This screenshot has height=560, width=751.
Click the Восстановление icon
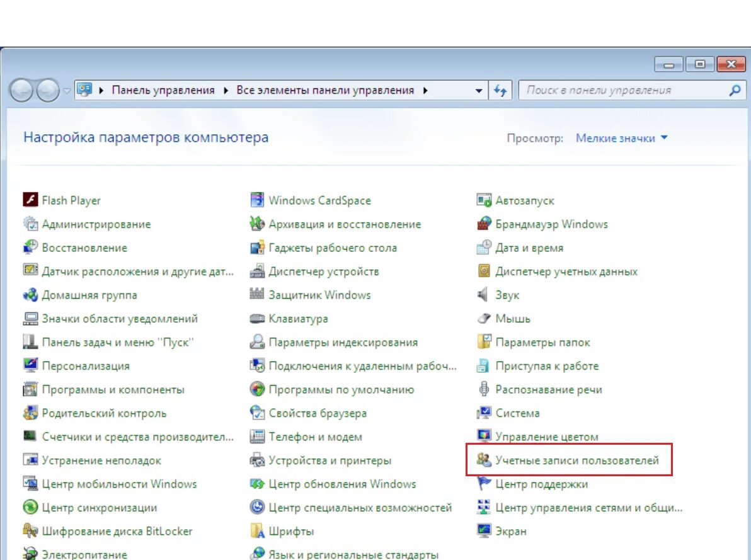(30, 247)
